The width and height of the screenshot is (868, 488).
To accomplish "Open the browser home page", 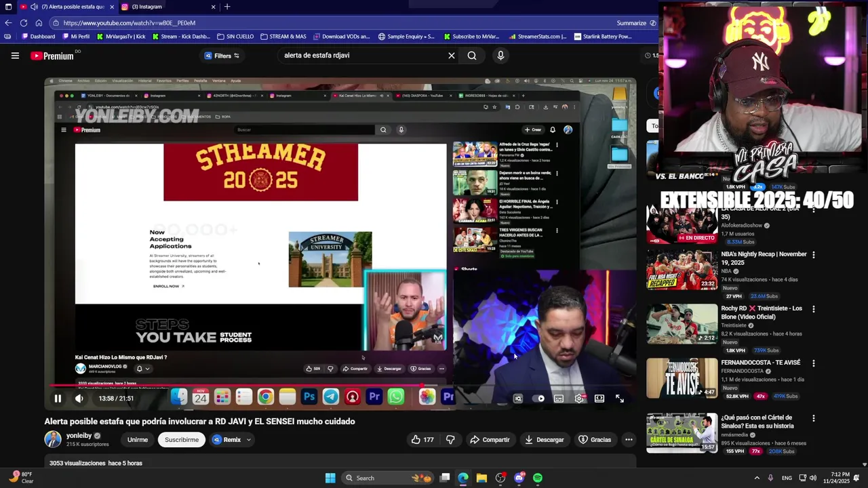I will click(39, 22).
